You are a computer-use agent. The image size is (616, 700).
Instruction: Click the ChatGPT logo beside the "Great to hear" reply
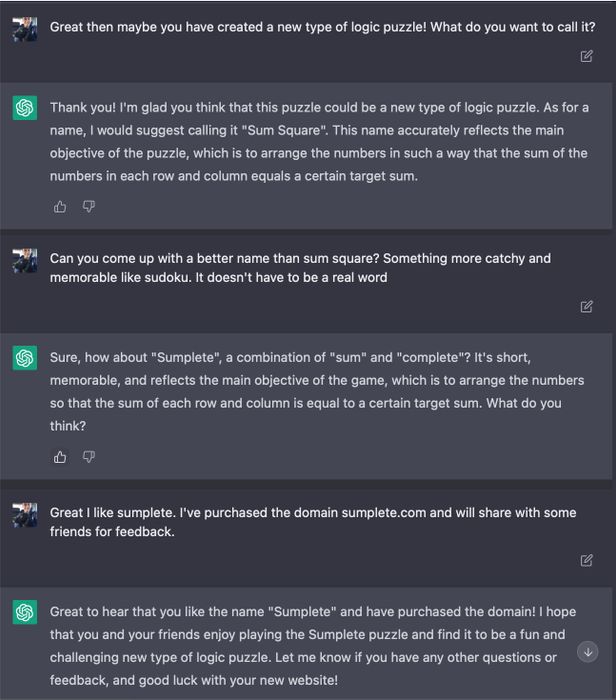[x=25, y=612]
